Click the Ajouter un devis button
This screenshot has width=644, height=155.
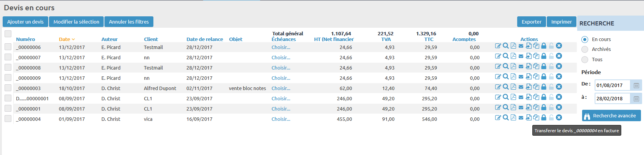(x=25, y=22)
